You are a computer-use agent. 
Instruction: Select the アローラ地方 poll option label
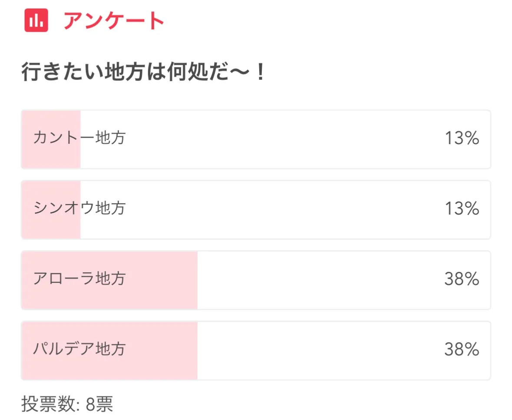[79, 279]
